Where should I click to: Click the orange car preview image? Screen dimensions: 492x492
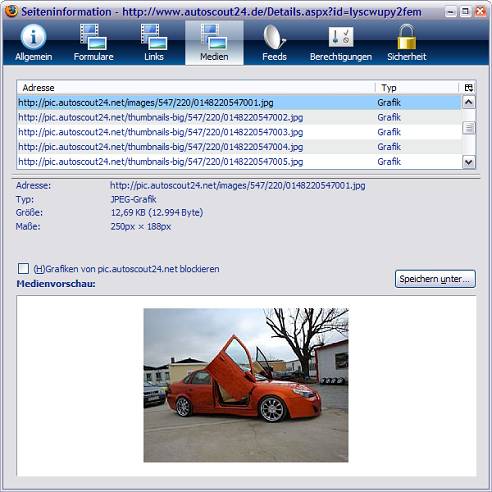(246, 385)
